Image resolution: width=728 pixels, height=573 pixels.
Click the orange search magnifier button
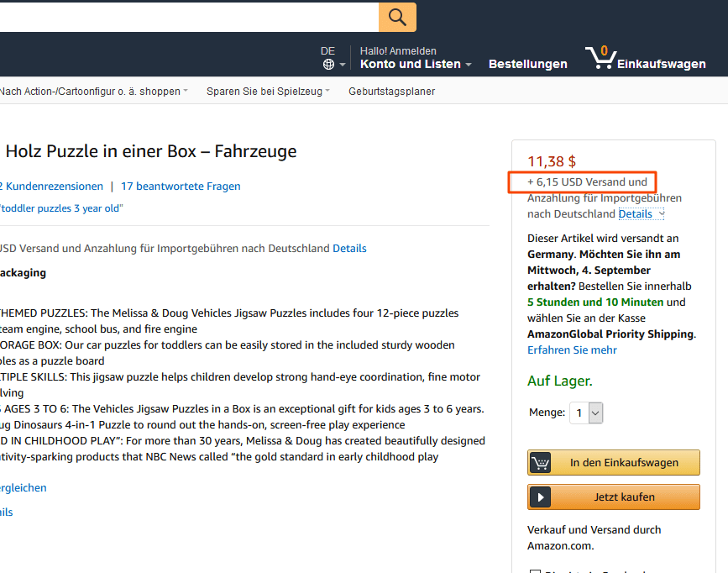coord(397,17)
